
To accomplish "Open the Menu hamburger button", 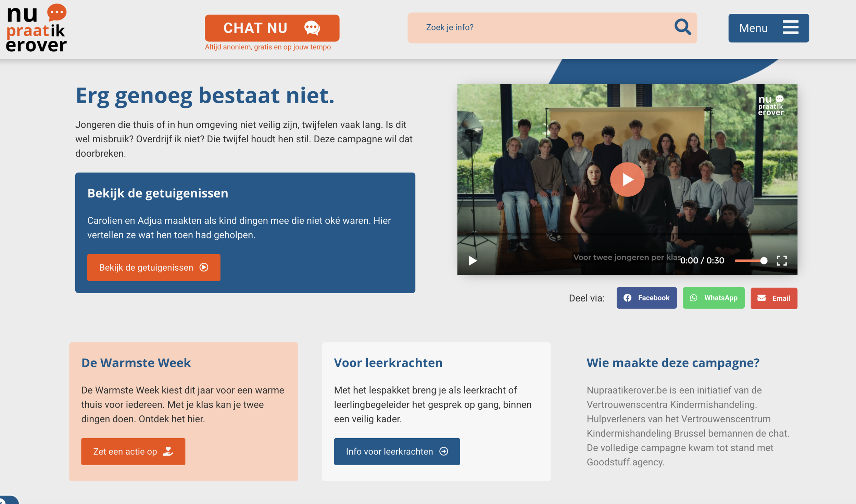I will (x=768, y=28).
